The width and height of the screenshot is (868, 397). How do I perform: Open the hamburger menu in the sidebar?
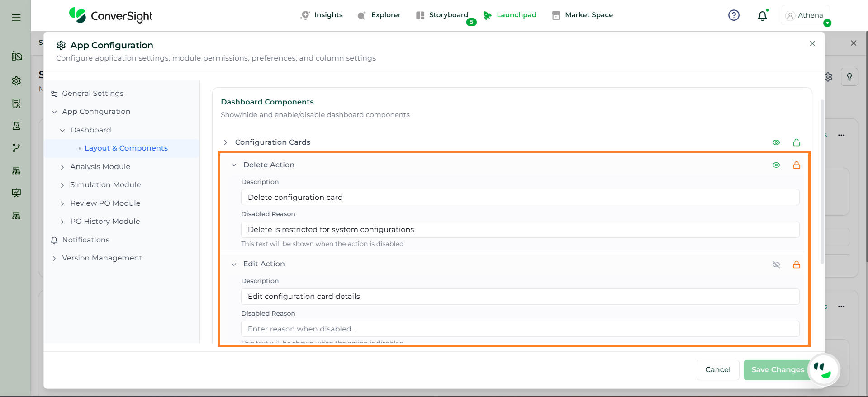(16, 18)
